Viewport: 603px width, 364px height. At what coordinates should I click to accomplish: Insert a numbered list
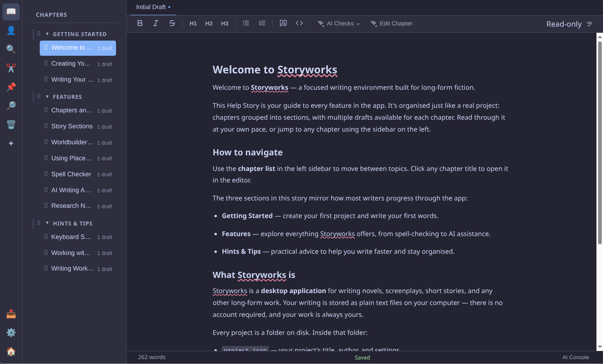[262, 23]
